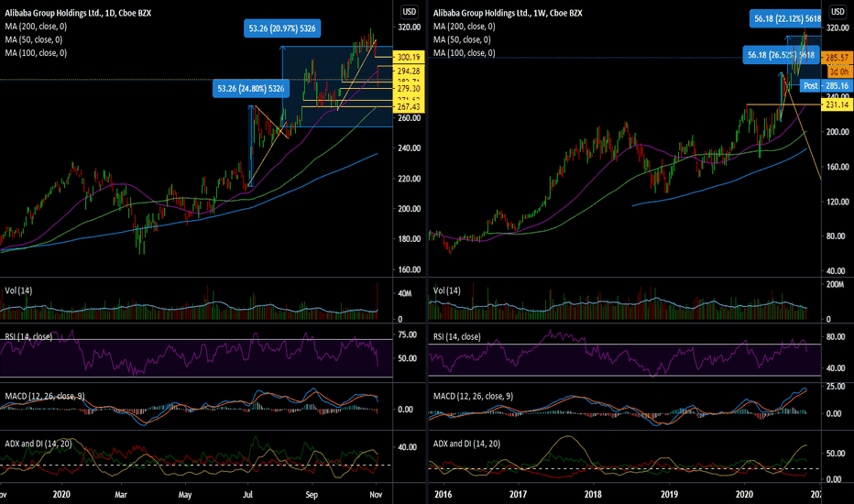854x504 pixels.
Task: Click the 25.00 tick on weekly MACD axis
Action: [836, 387]
